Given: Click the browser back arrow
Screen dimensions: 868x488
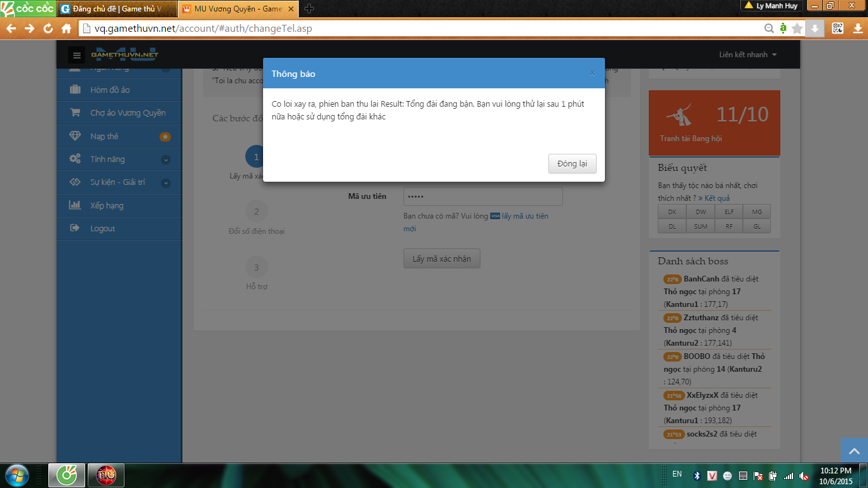Looking at the screenshot, I should pos(11,29).
